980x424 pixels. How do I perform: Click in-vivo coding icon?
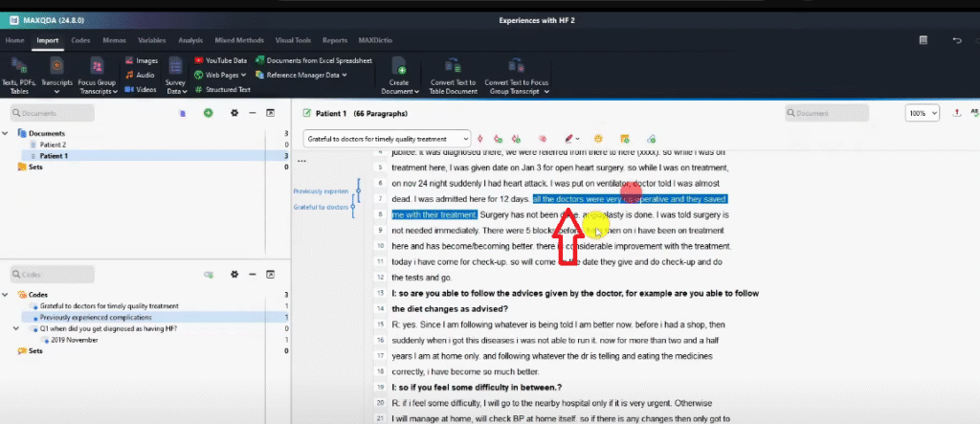(x=516, y=138)
